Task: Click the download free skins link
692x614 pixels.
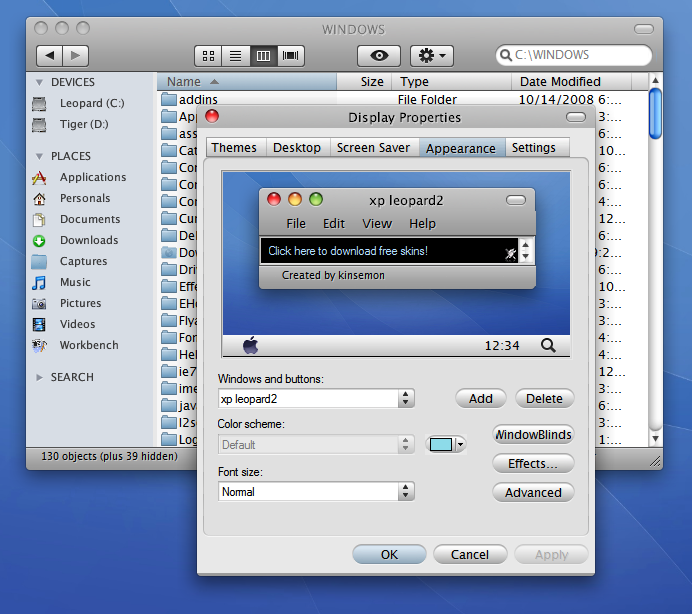Action: (348, 251)
